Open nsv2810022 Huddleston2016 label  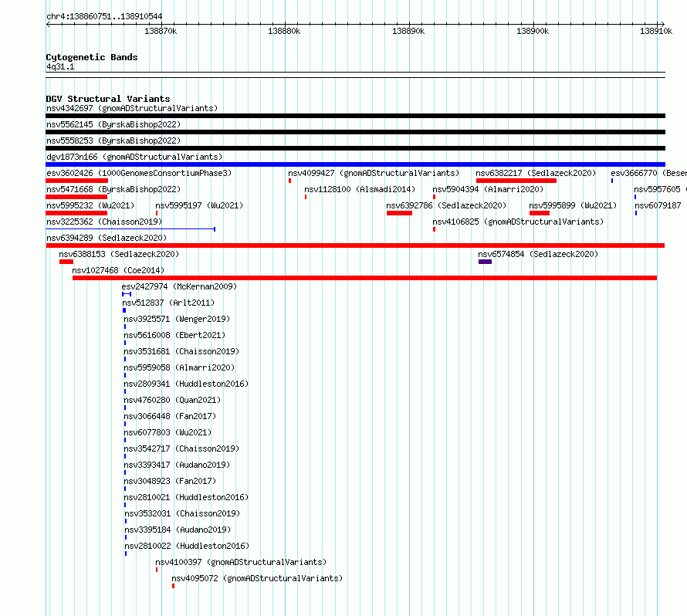pyautogui.click(x=187, y=546)
